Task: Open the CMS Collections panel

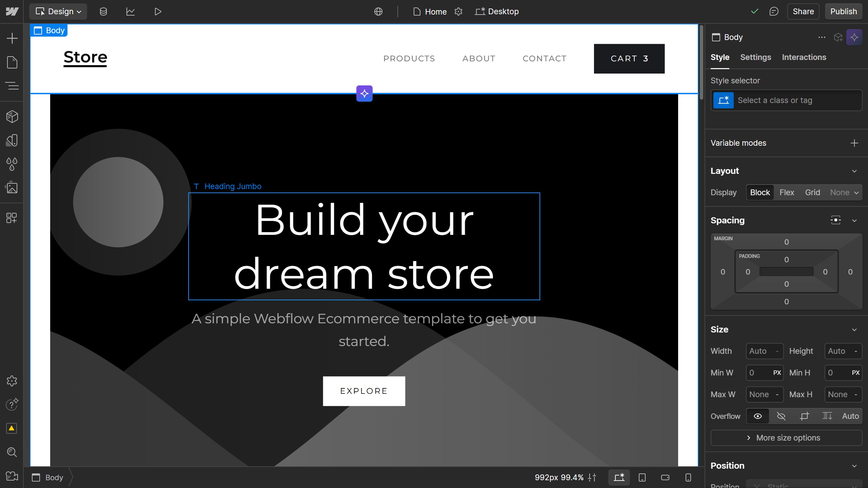Action: click(x=103, y=11)
